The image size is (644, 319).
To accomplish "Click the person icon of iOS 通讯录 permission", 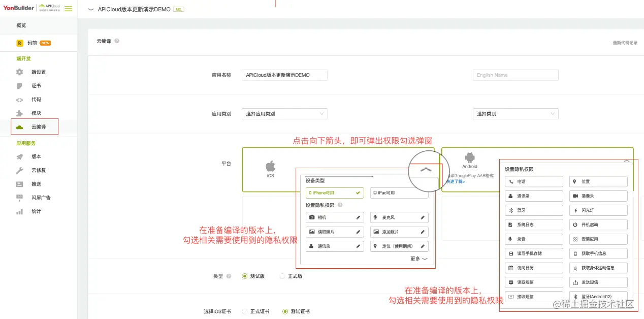I will [311, 246].
